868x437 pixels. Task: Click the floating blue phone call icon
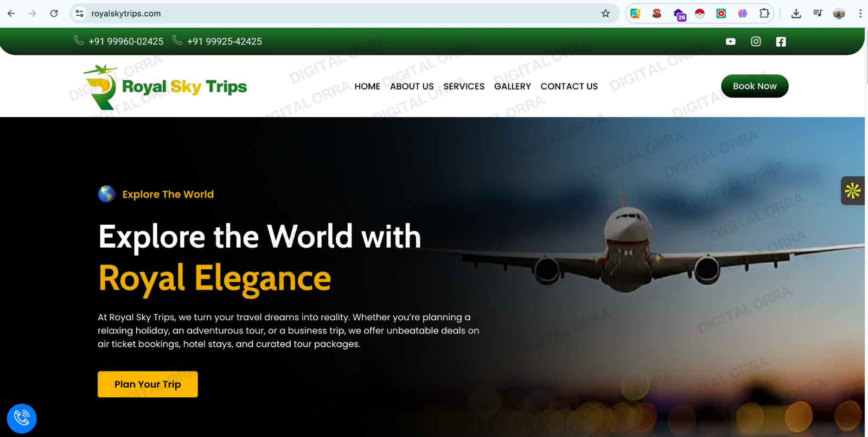pos(22,419)
